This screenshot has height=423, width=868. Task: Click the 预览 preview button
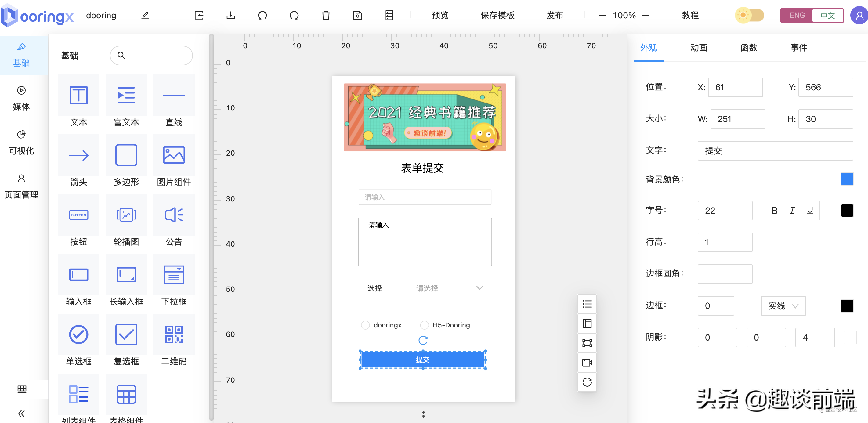click(439, 15)
